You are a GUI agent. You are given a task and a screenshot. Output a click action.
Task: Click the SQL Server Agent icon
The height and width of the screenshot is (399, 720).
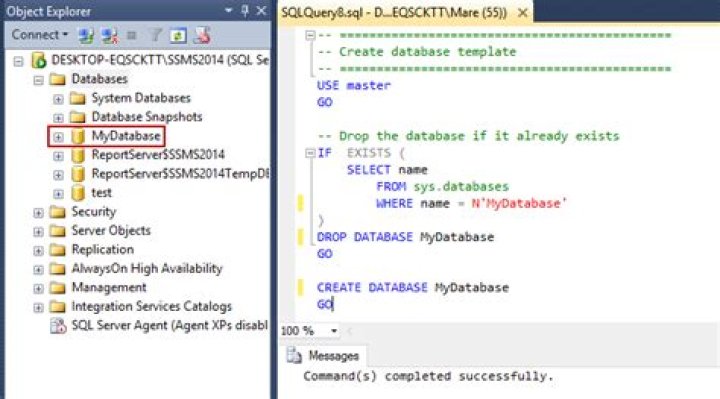click(58, 326)
